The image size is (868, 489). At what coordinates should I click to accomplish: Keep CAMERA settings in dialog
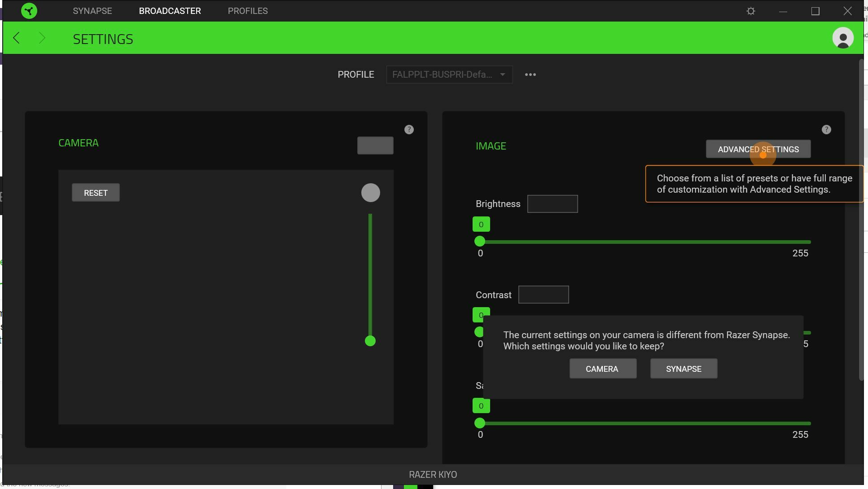pyautogui.click(x=603, y=369)
